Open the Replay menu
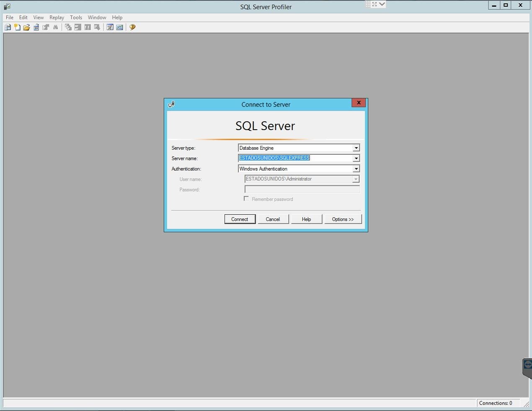532x411 pixels. click(x=57, y=18)
